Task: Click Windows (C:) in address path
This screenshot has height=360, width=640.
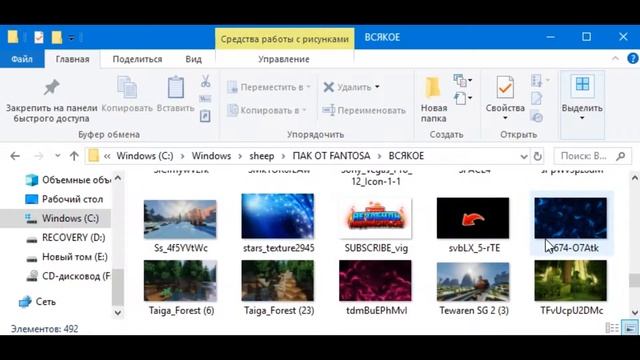Action: pyautogui.click(x=145, y=156)
